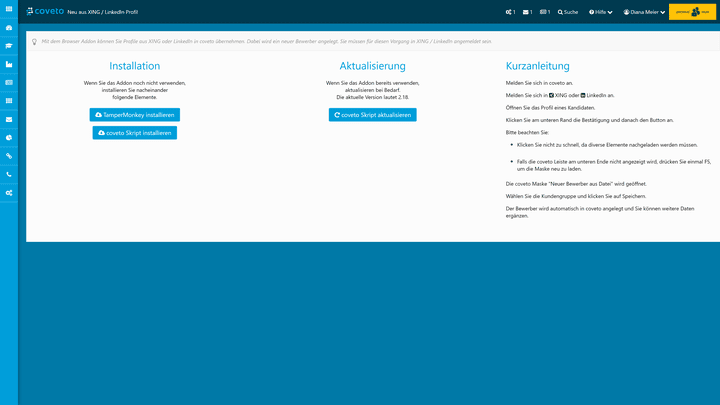Click bullet 'Falls die coveto Leiste am unteren Ende'

click(x=613, y=165)
